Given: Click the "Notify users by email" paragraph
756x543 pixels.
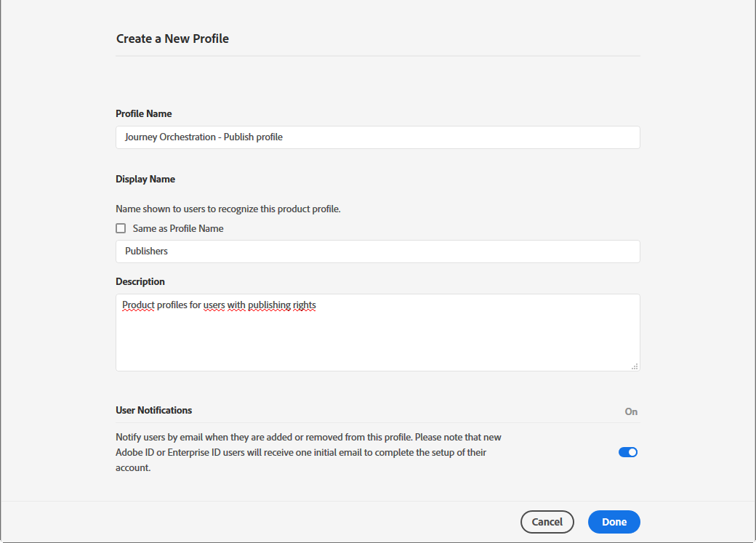Looking at the screenshot, I should pos(308,452).
